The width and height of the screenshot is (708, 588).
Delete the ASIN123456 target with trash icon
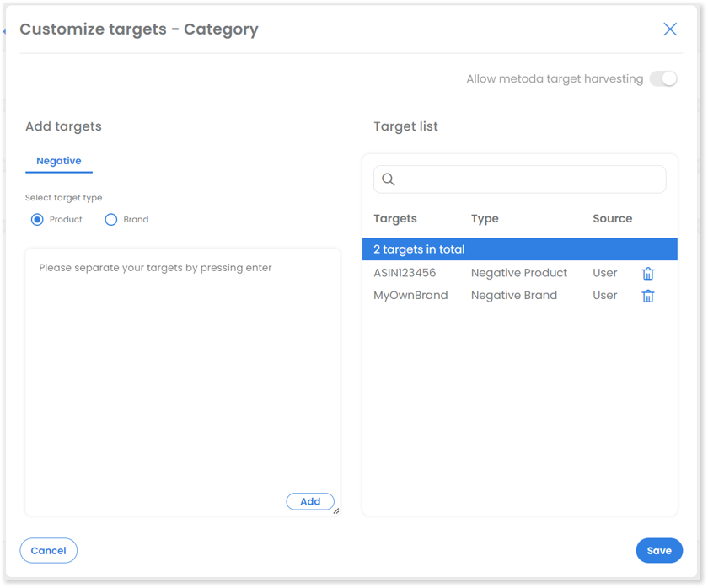point(648,274)
